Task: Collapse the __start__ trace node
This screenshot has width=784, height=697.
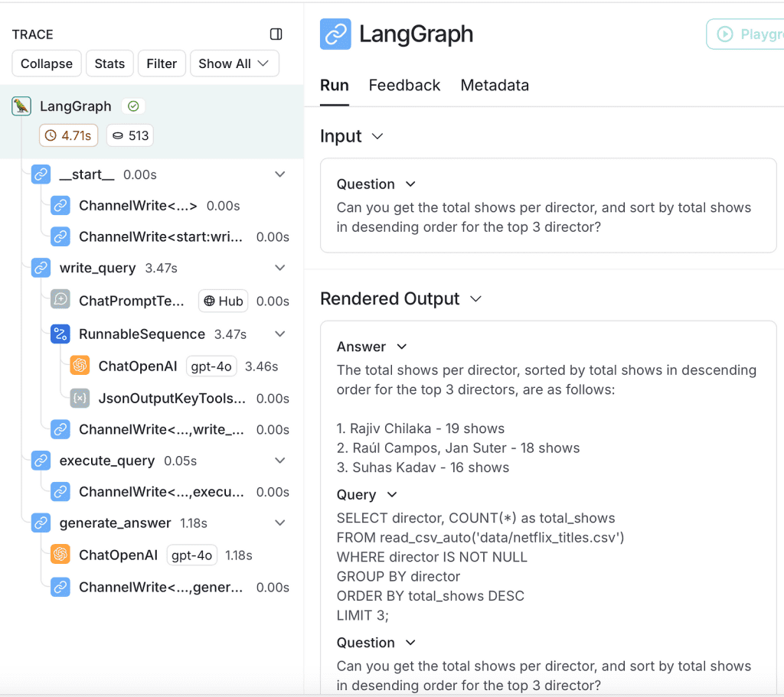Action: tap(280, 174)
